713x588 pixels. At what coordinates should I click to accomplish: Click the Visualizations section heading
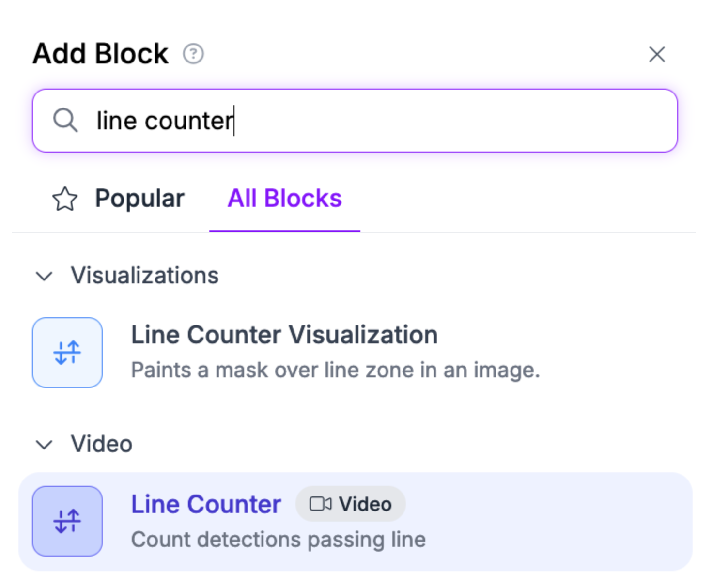(144, 276)
